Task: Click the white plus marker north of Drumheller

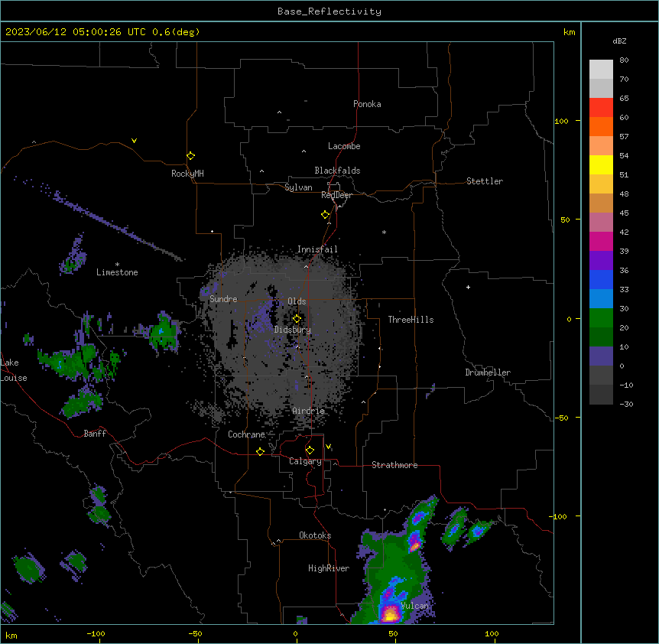Action: click(468, 287)
